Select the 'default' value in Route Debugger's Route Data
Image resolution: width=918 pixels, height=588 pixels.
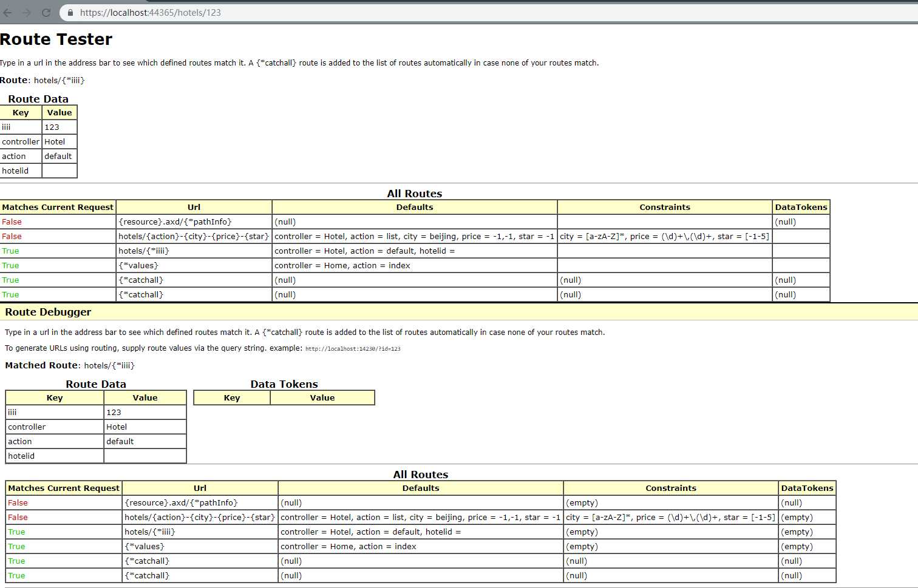[x=145, y=441]
